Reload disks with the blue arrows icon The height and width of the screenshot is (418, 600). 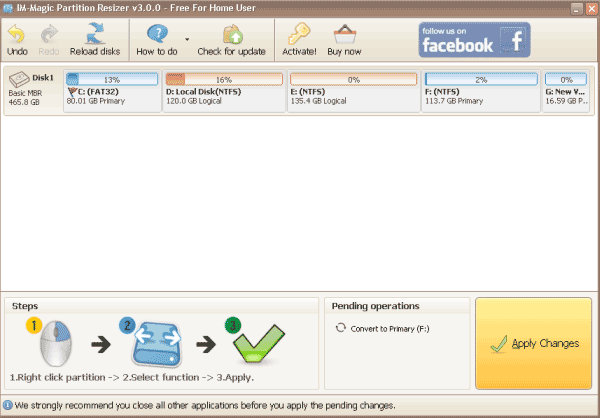click(95, 33)
